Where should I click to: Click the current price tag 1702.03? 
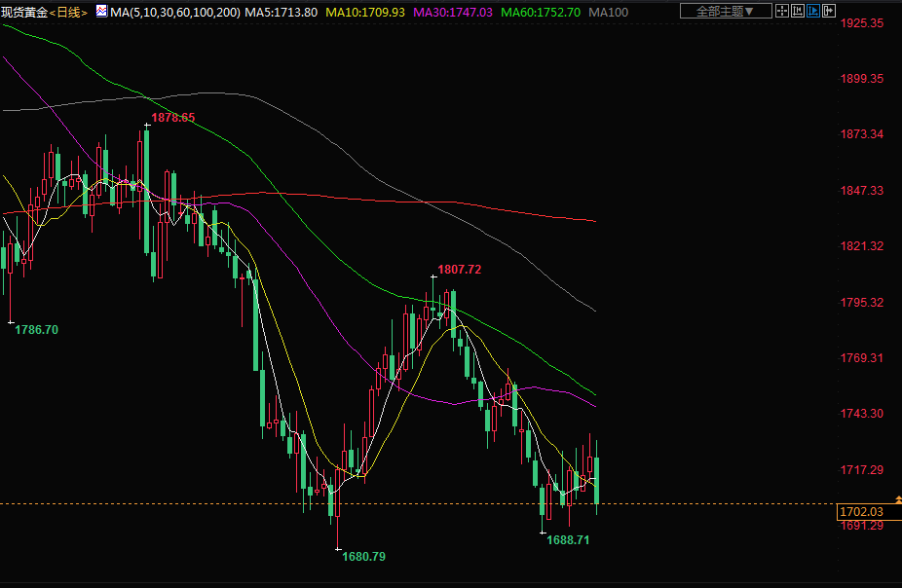[860, 511]
